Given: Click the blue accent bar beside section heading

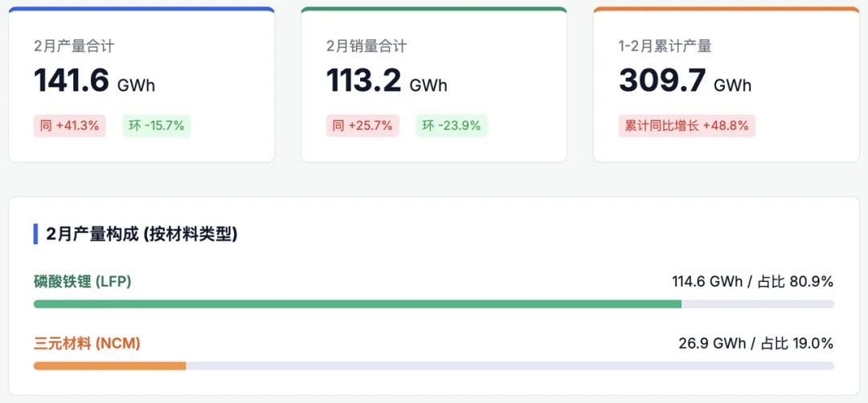Looking at the screenshot, I should tap(35, 234).
